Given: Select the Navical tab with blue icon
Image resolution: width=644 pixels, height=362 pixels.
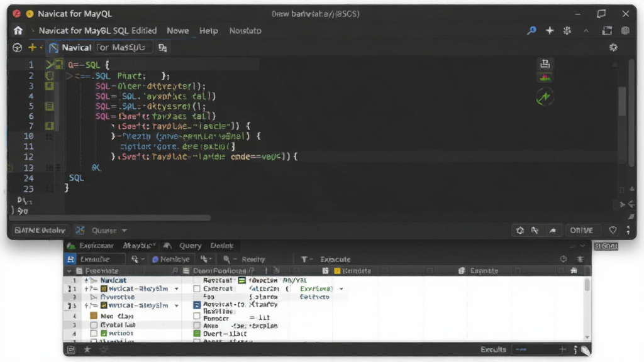Looking at the screenshot, I should pos(70,48).
